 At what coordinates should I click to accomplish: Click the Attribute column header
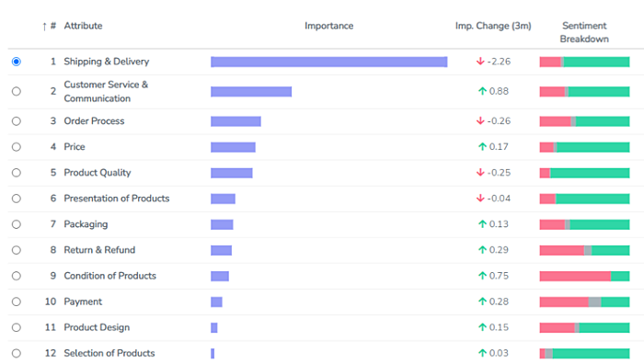tap(83, 26)
